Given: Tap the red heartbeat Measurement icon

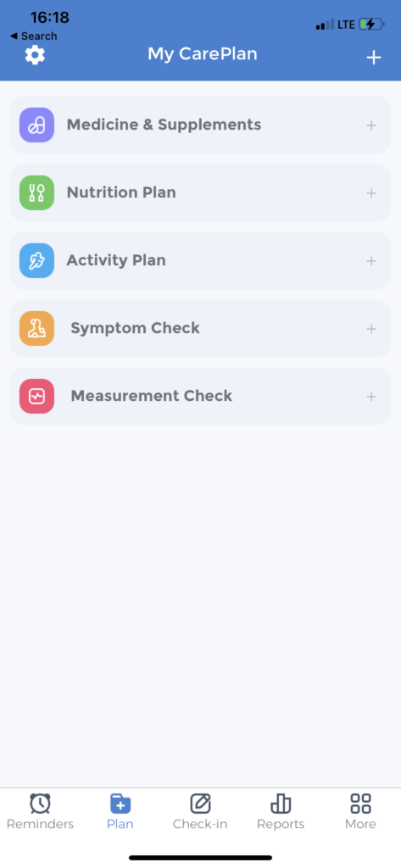Looking at the screenshot, I should coord(36,397).
